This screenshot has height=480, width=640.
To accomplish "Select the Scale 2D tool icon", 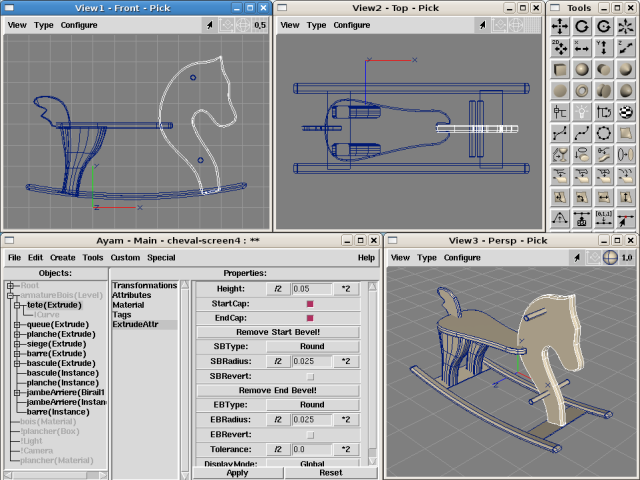I will pos(560,49).
